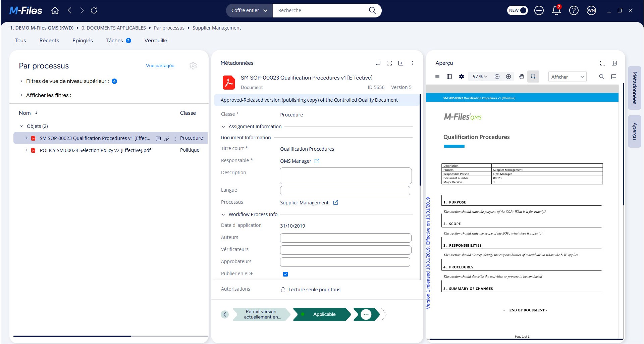
Task: Zoom out the preview document
Action: tap(497, 77)
